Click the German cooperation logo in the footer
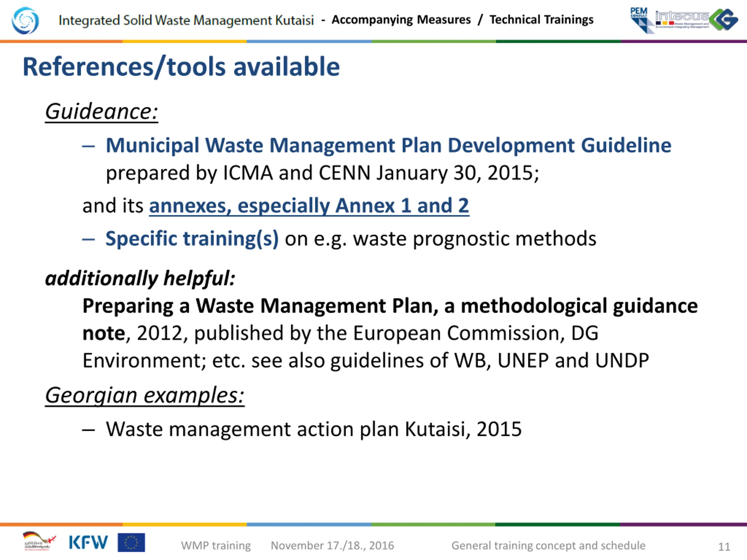747x560 pixels. [39, 541]
